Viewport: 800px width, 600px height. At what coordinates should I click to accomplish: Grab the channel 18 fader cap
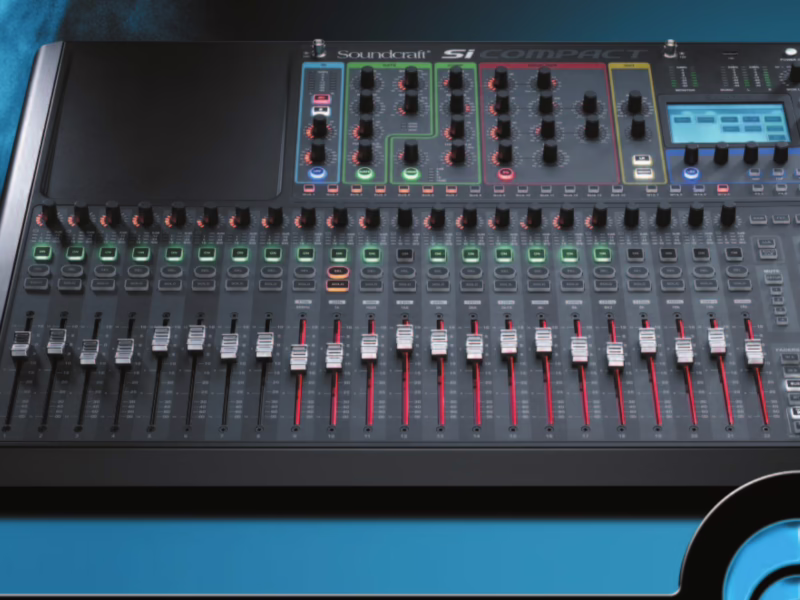[x=615, y=355]
